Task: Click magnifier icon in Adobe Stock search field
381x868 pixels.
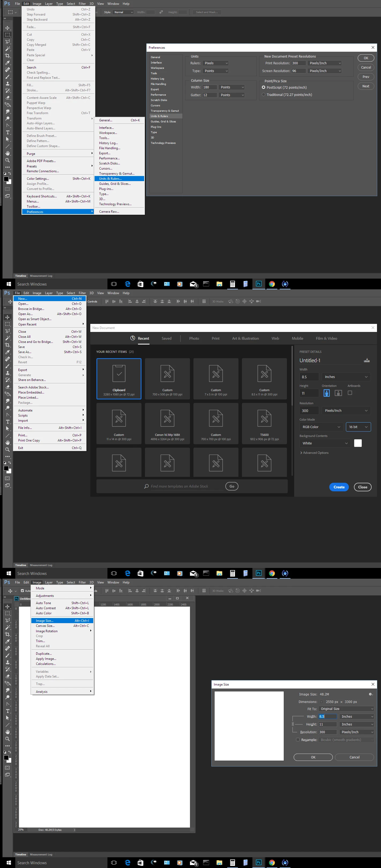Action: (x=147, y=486)
